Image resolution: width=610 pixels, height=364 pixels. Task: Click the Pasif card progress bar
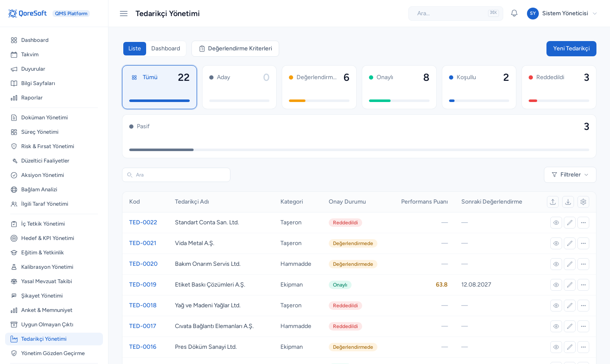point(359,150)
